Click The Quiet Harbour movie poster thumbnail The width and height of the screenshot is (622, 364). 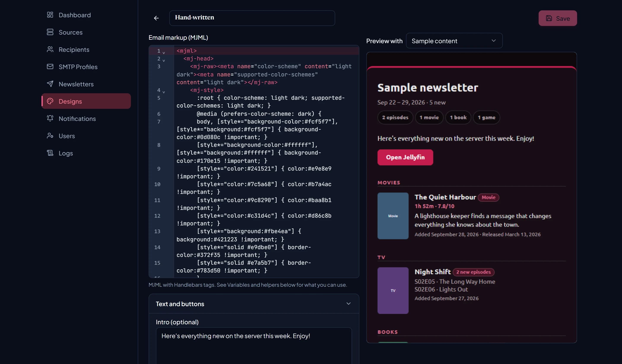393,216
